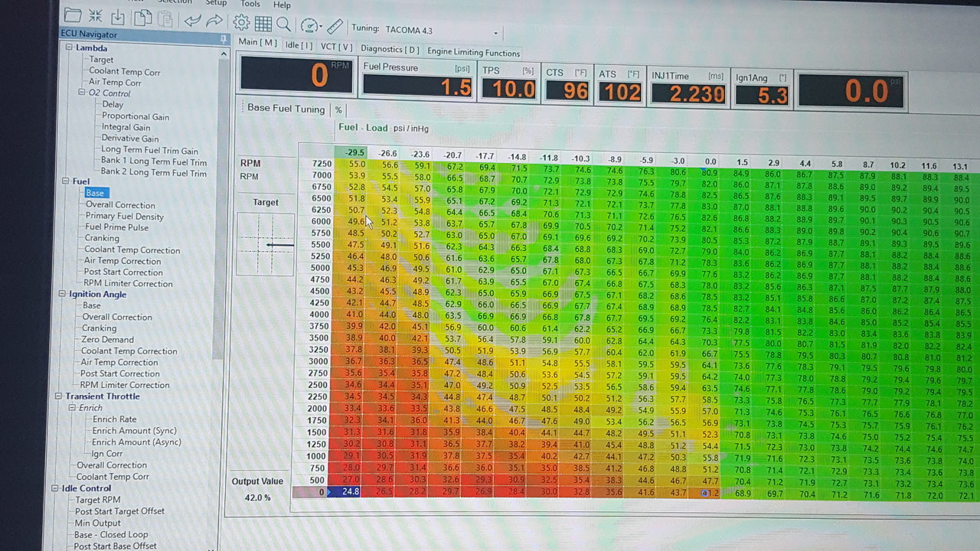980x551 pixels.
Task: Select Fuel Prime Pulse tree item
Action: click(116, 227)
